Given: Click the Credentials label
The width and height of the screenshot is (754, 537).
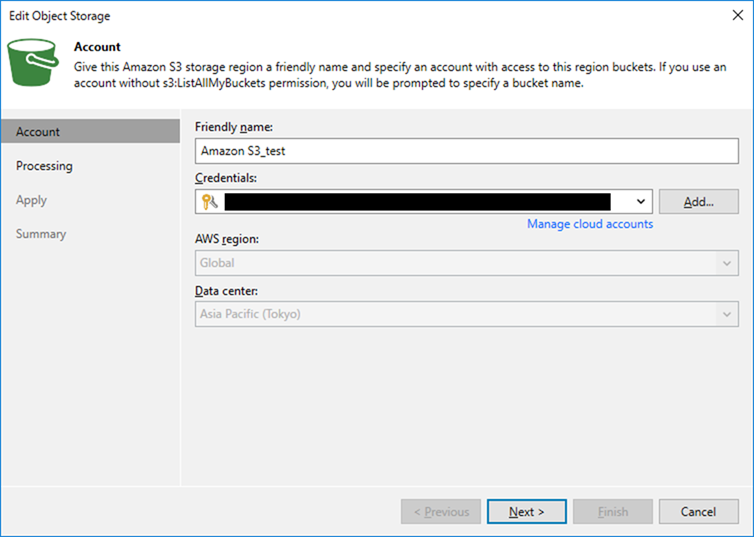Looking at the screenshot, I should (x=226, y=178).
